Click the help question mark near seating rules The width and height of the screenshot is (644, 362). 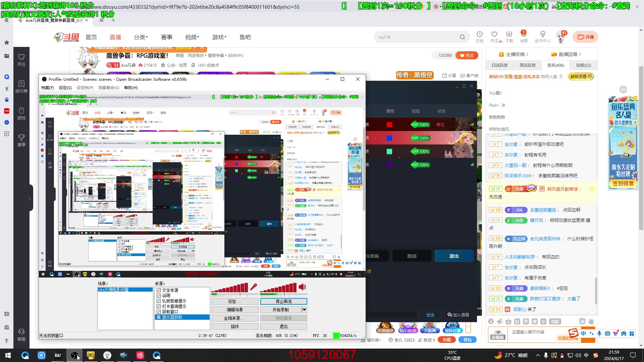click(x=561, y=76)
